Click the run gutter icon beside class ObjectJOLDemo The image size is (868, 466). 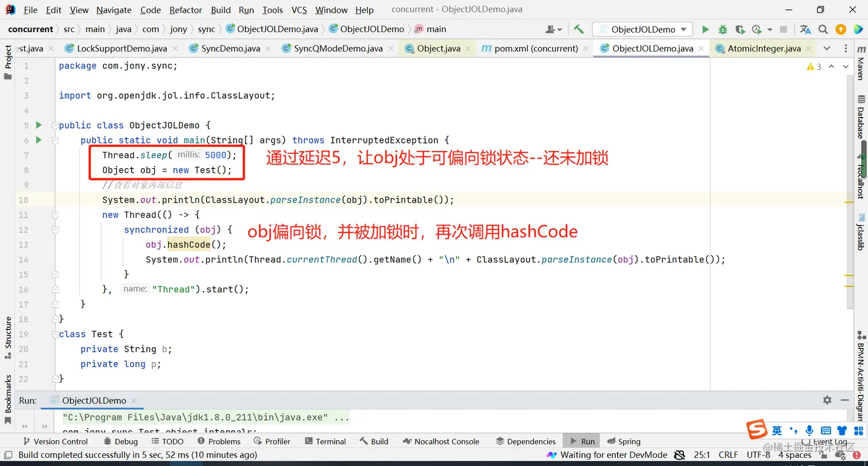[x=38, y=125]
